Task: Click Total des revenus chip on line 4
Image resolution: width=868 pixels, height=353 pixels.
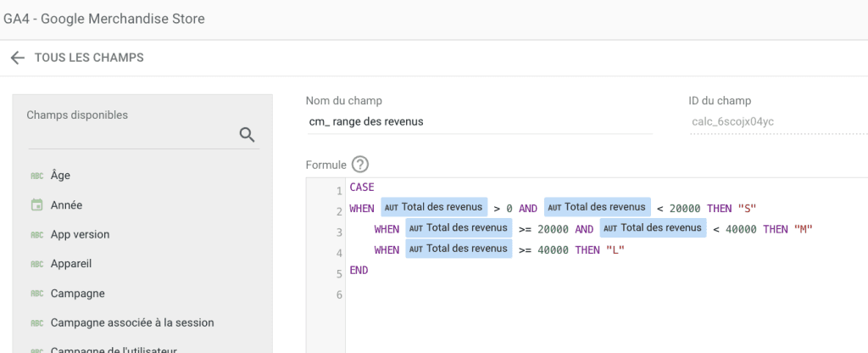Action: click(x=459, y=249)
